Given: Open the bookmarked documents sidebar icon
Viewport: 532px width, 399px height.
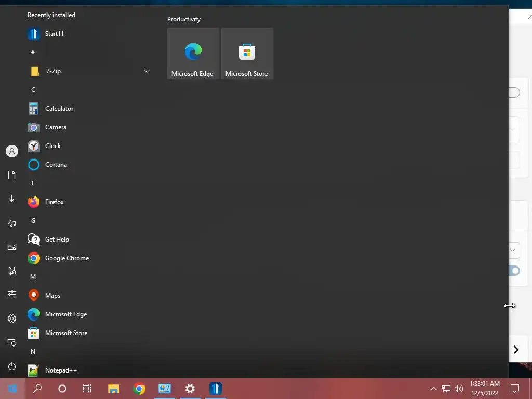Looking at the screenshot, I should [x=12, y=270].
